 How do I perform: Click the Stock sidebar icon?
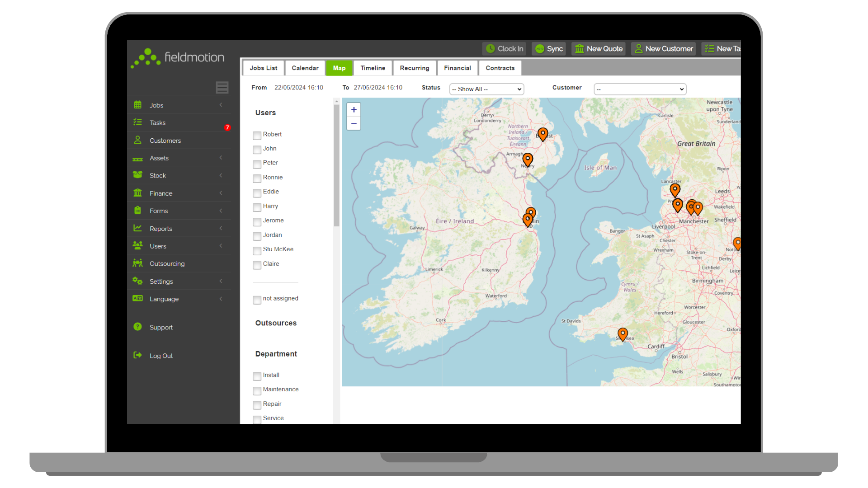click(137, 175)
